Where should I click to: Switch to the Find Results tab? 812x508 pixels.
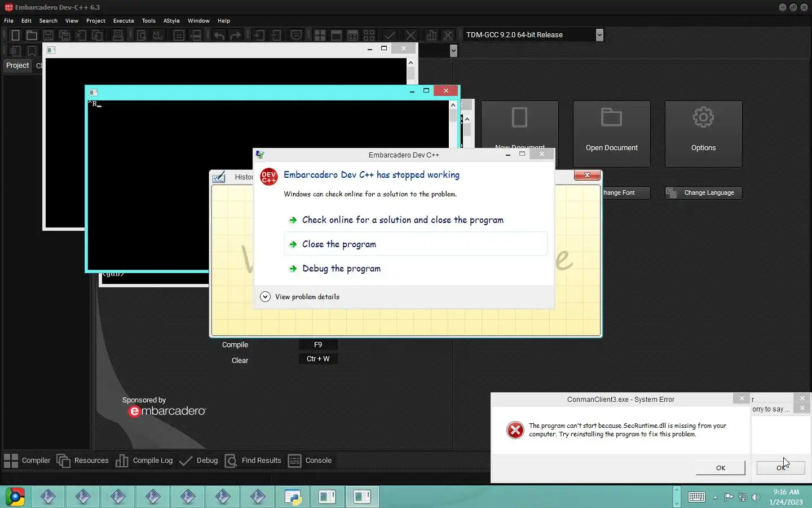click(253, 461)
